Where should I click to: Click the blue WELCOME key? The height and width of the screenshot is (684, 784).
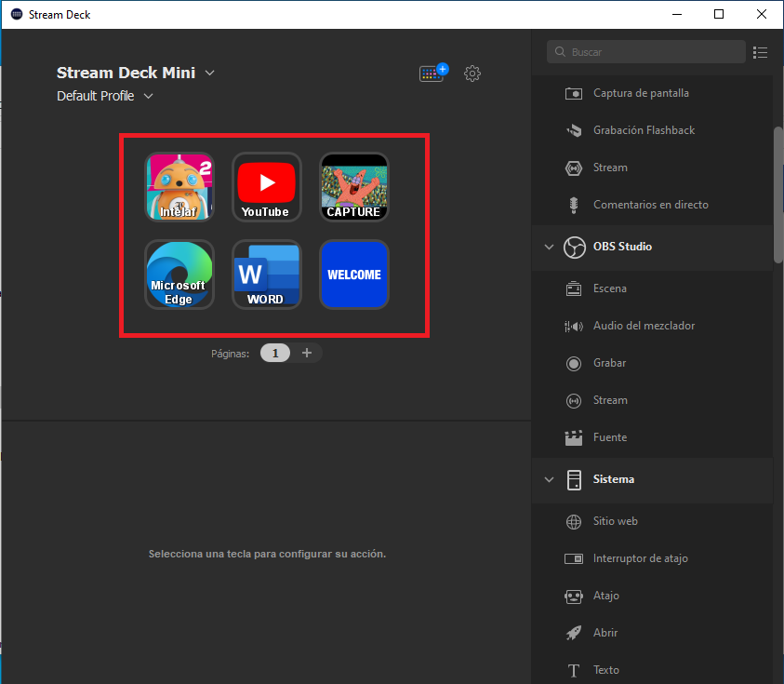[x=353, y=275]
